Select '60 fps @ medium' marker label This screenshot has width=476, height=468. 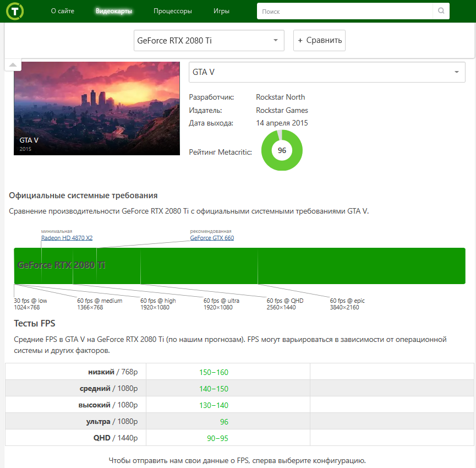click(100, 304)
